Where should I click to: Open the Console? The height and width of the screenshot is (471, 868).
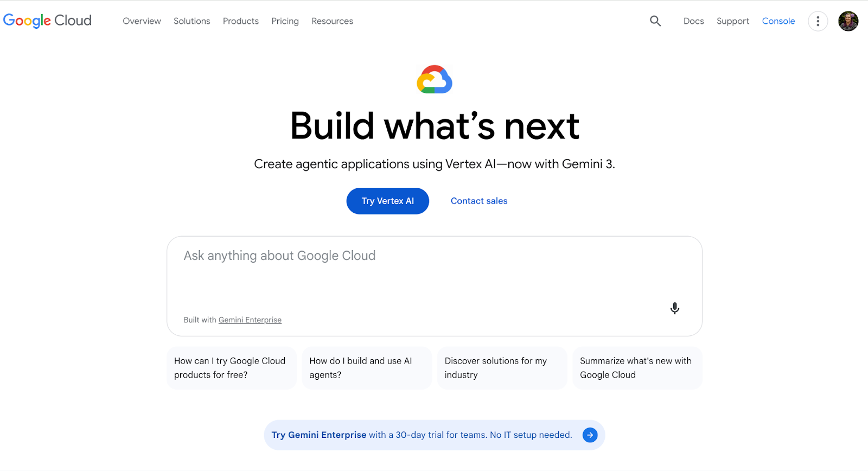778,21
